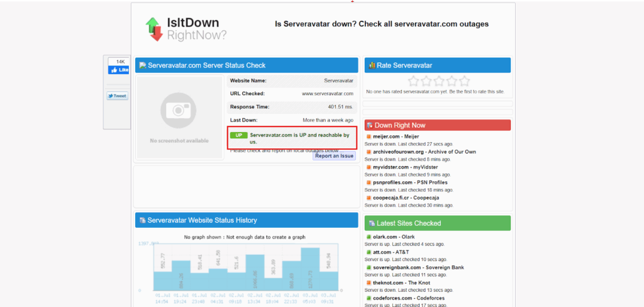Click the orange icon beside myvidster.com

click(x=369, y=167)
